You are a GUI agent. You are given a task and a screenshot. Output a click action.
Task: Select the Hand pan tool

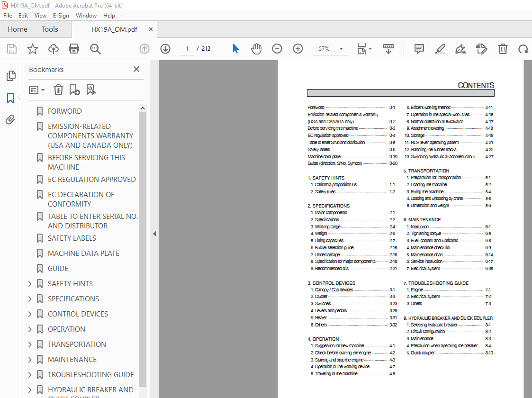pos(256,49)
